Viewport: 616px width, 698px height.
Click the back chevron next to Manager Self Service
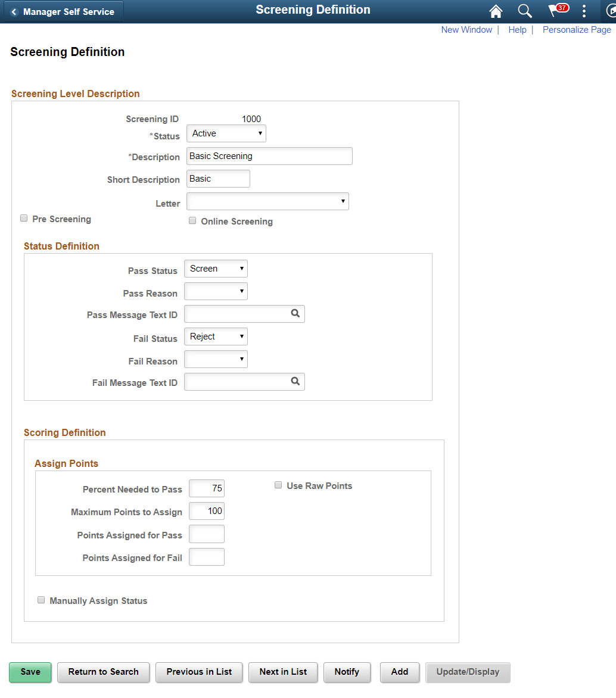pos(14,11)
